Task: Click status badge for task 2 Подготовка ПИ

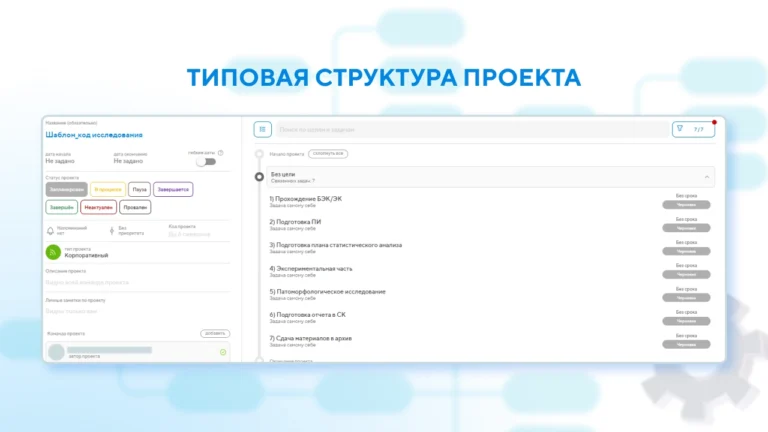Action: [x=686, y=228]
